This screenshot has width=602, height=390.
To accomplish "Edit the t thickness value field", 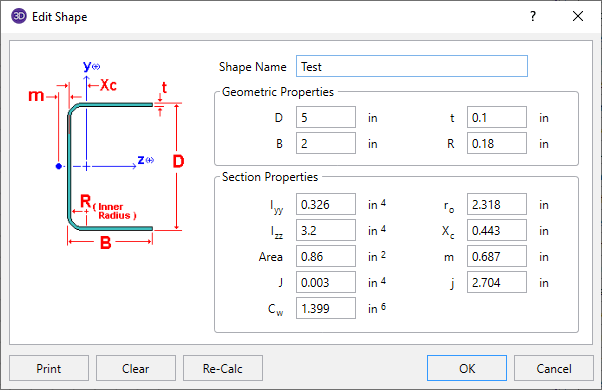I will 496,117.
